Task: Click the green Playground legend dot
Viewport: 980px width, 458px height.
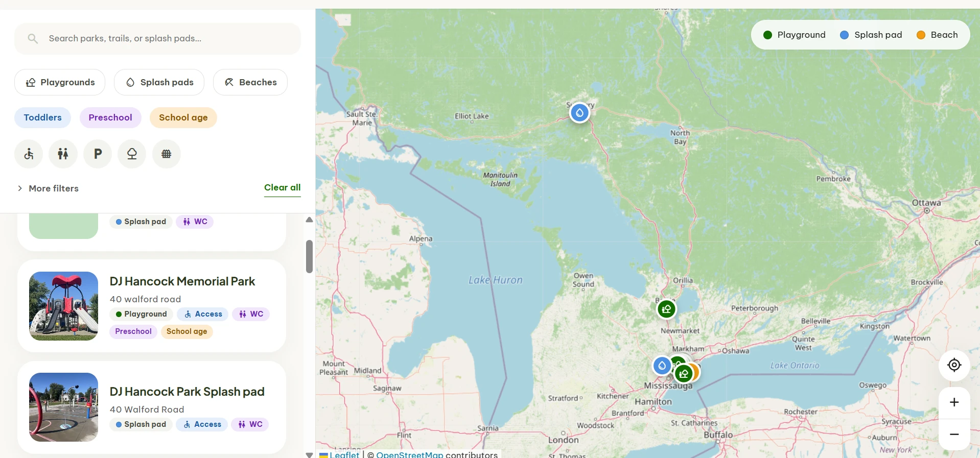Action: click(767, 35)
